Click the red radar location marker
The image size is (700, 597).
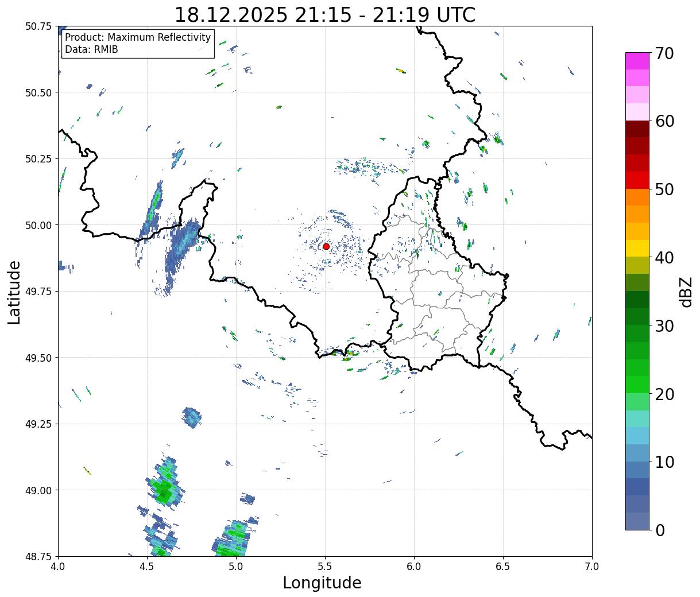click(x=326, y=246)
